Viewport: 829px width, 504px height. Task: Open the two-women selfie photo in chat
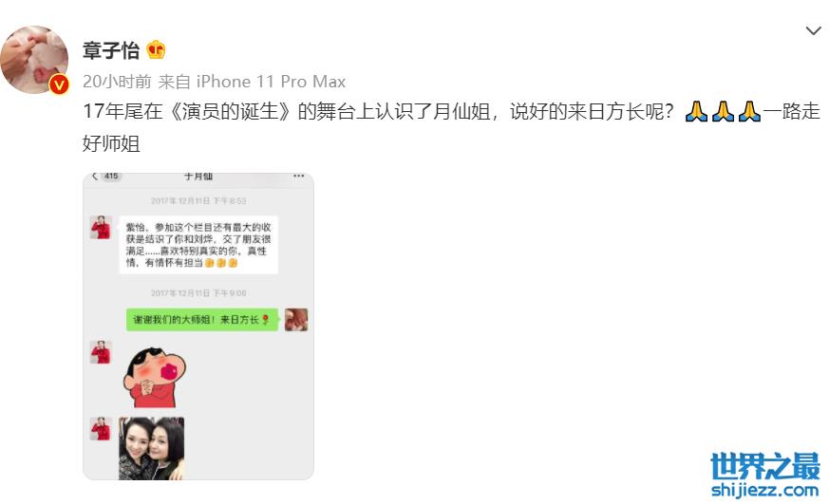[151, 449]
